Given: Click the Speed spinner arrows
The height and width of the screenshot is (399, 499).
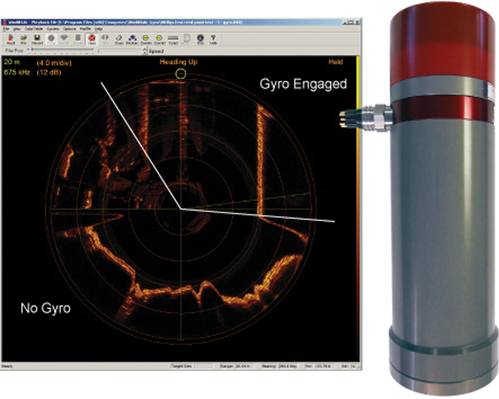Looking at the screenshot, I should 145,51.
